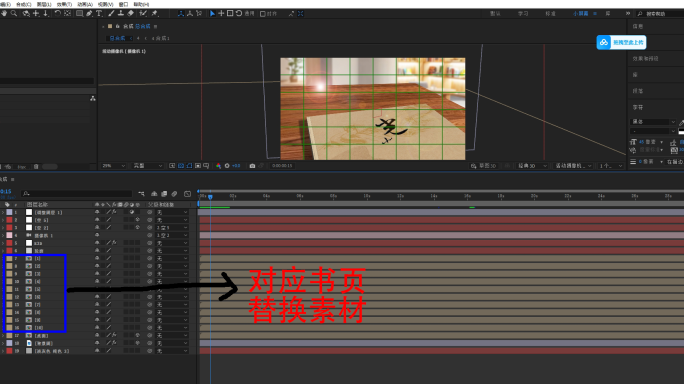Show more workspaces with the double chevron
This screenshot has height=384, width=684.
coord(628,14)
